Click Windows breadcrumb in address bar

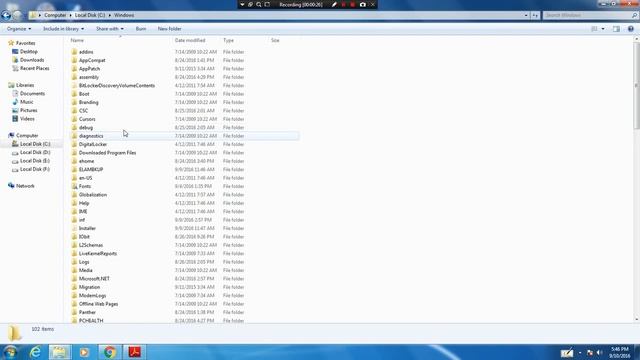click(124, 15)
